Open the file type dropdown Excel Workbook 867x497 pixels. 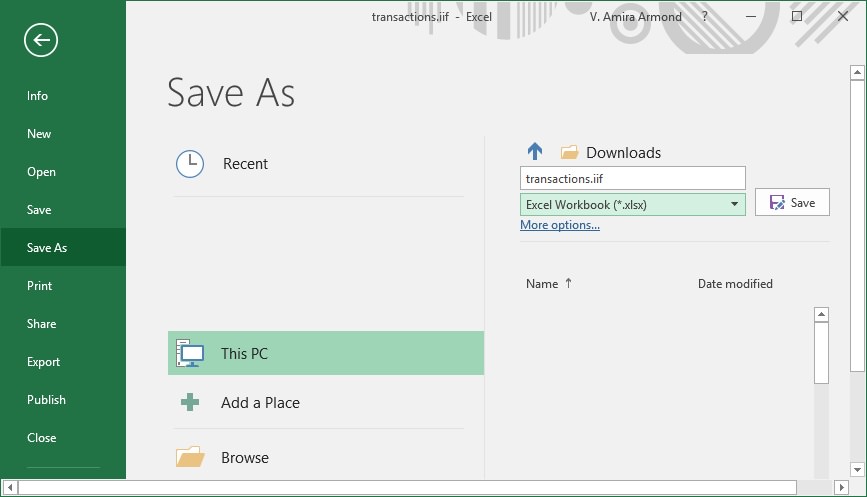point(633,205)
